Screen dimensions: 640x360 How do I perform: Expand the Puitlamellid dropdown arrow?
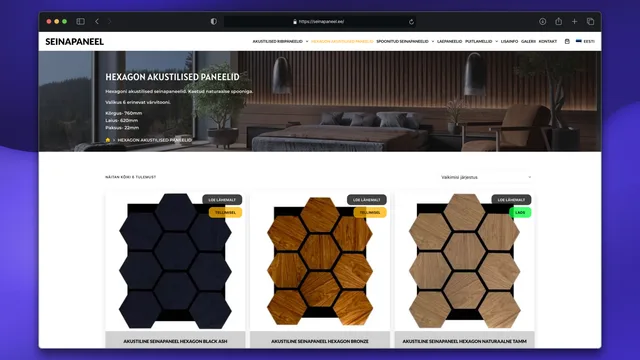pos(496,41)
